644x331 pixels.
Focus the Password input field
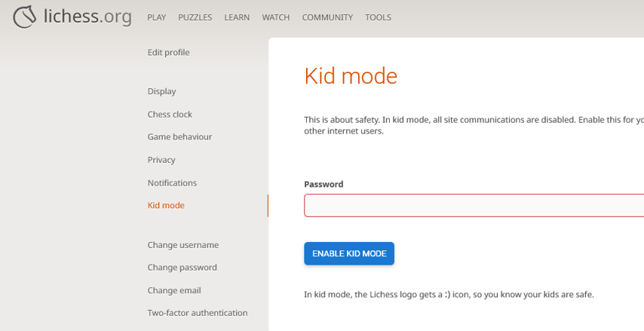pos(474,205)
